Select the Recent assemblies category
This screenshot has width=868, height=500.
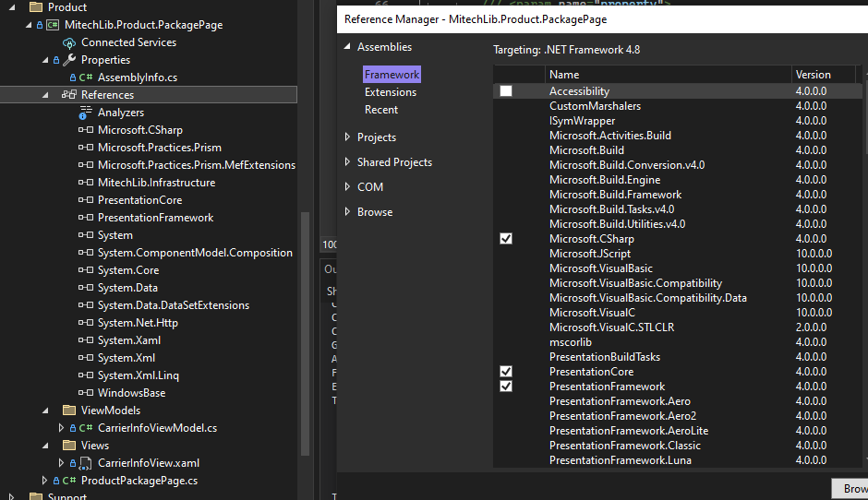(381, 110)
